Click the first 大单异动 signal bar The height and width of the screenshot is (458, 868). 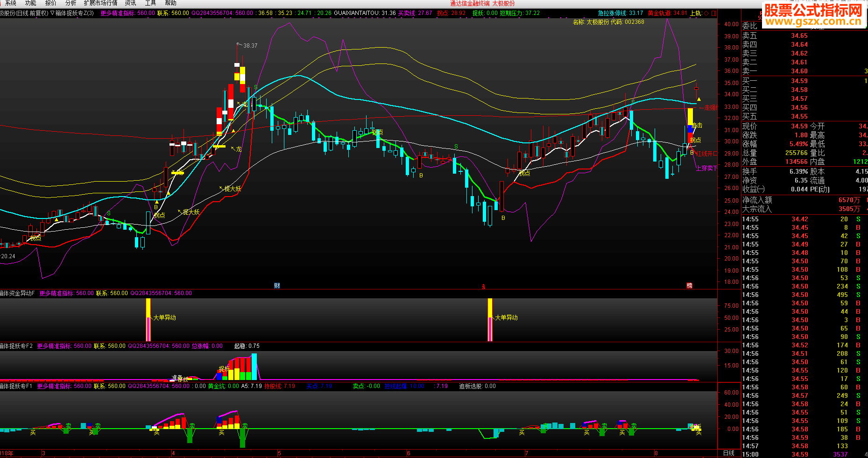[x=148, y=320]
